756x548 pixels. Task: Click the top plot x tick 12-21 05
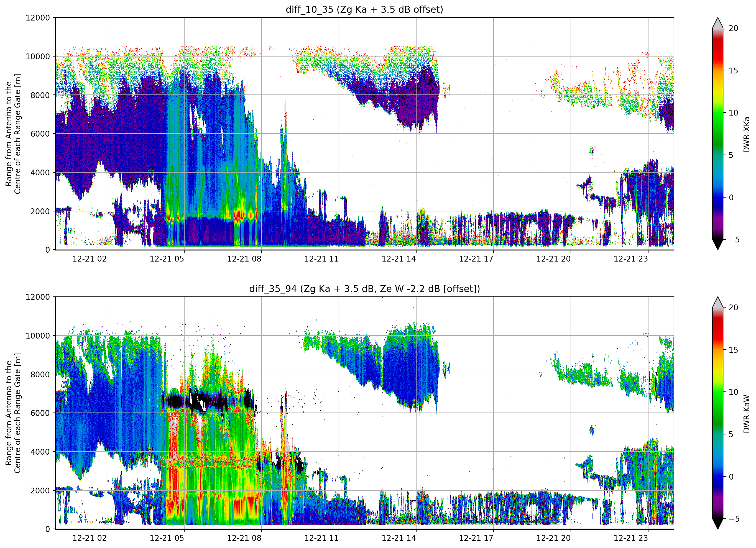167,259
